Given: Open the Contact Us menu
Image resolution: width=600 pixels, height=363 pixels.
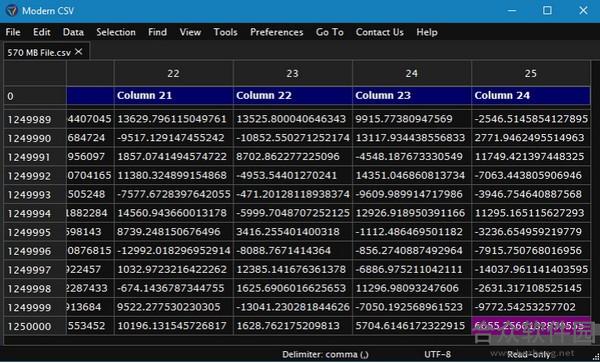Looking at the screenshot, I should (x=380, y=32).
